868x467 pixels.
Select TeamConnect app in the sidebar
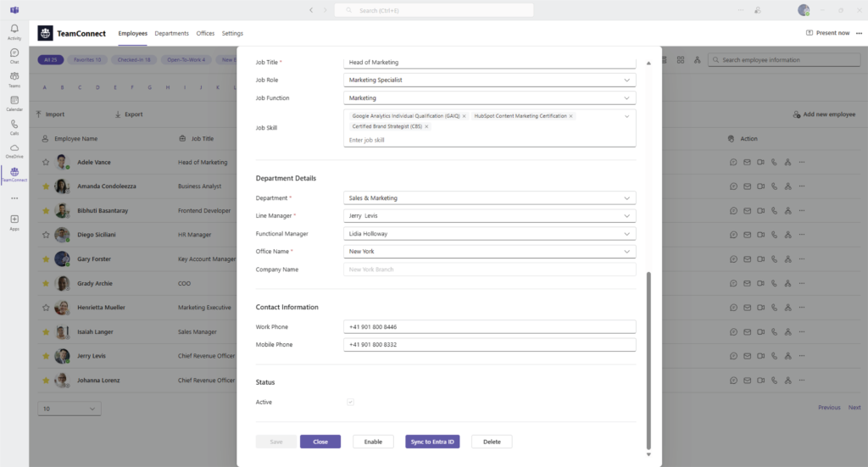click(x=14, y=175)
